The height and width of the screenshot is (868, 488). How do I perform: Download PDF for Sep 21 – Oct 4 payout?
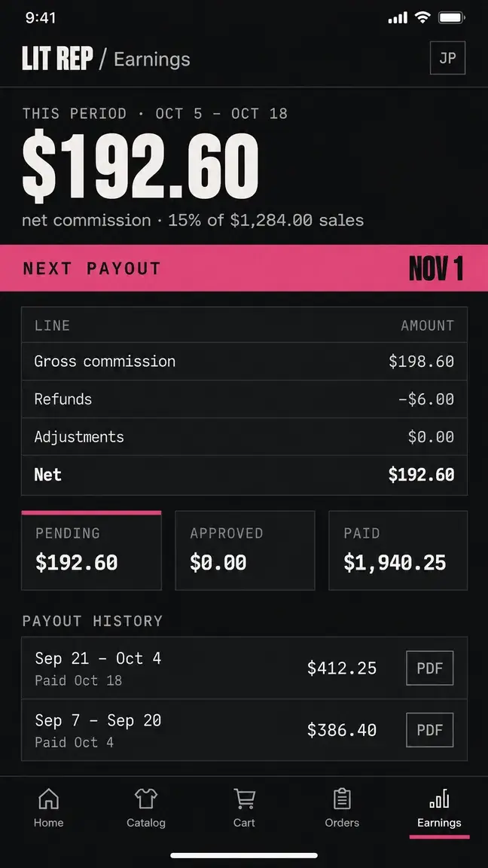[430, 668]
